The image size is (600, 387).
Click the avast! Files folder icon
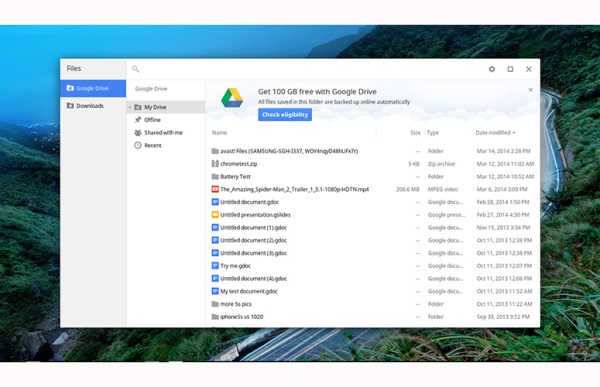point(215,151)
